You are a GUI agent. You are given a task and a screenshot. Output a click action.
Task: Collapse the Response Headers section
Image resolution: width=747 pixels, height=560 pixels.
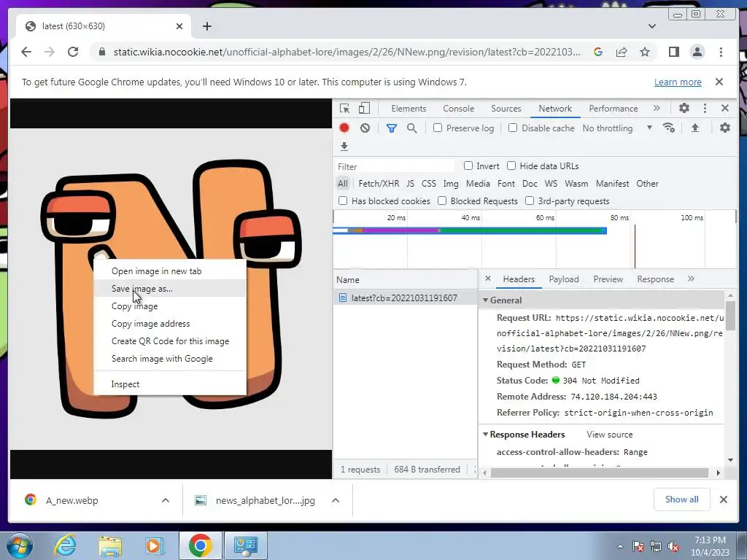[485, 435]
